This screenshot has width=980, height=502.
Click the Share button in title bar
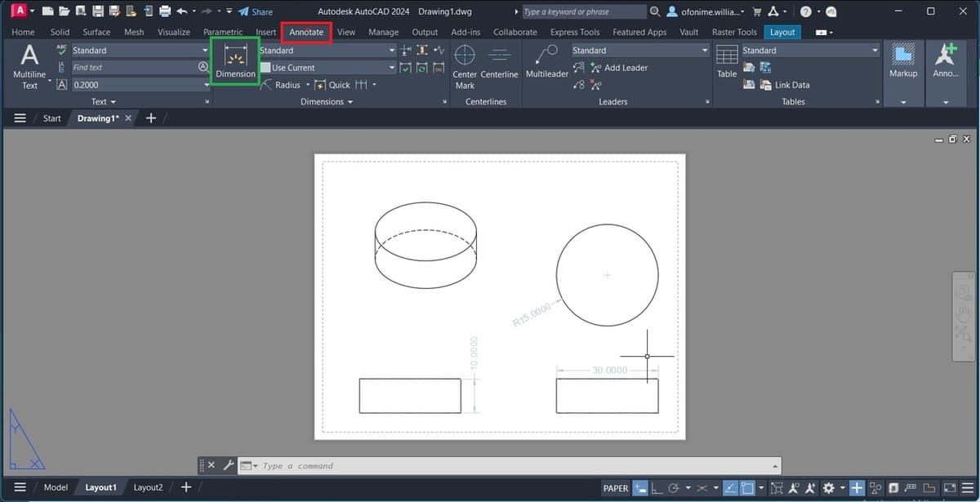[x=256, y=11]
